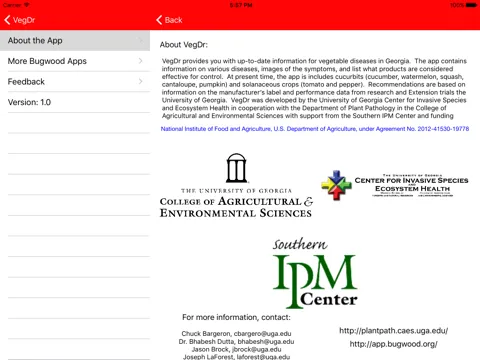Screen dimensions: 480x360
Task: Click Center for Invasive Species logo text
Action: [412, 185]
